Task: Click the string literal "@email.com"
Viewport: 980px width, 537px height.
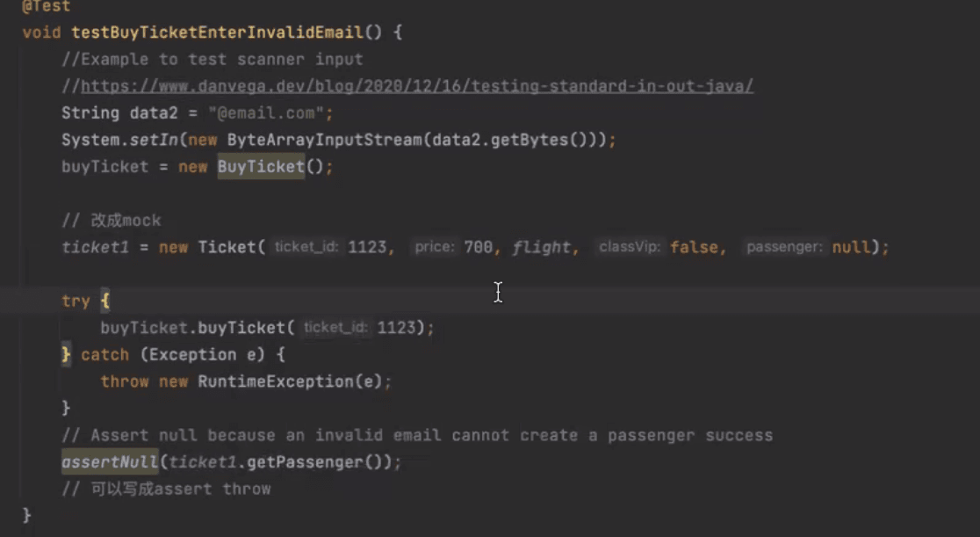Action: click(265, 112)
